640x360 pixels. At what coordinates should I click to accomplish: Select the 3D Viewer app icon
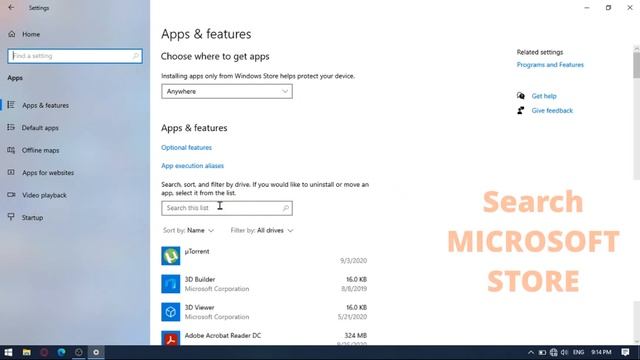tap(171, 312)
